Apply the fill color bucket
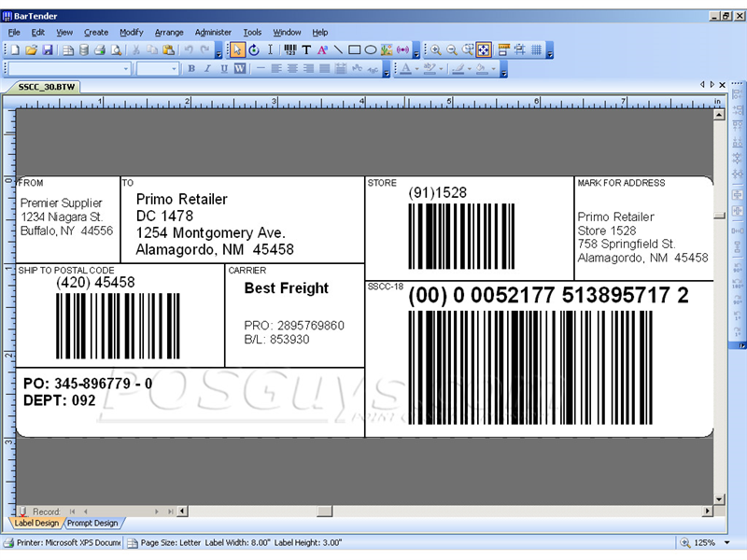747x560 pixels. [x=482, y=68]
